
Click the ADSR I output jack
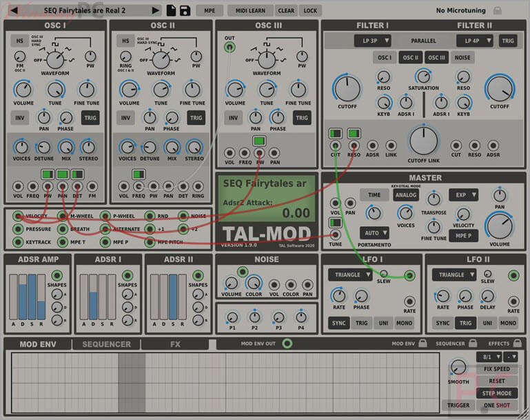[x=128, y=275]
